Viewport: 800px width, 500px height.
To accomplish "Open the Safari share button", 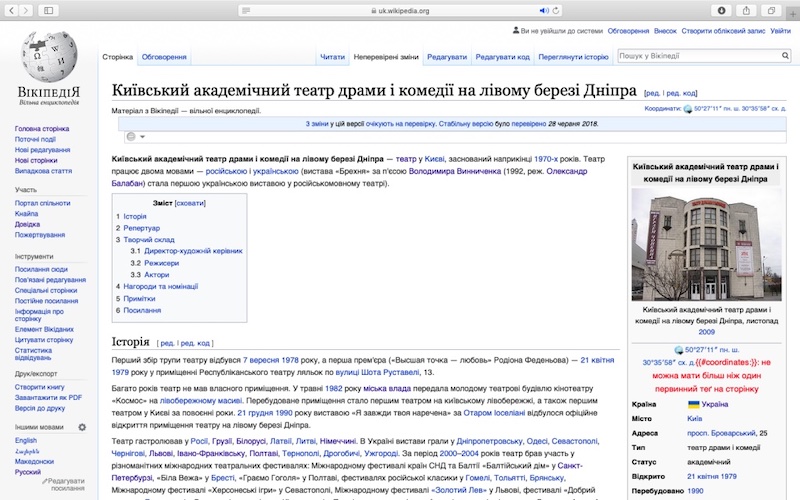I will pos(746,10).
